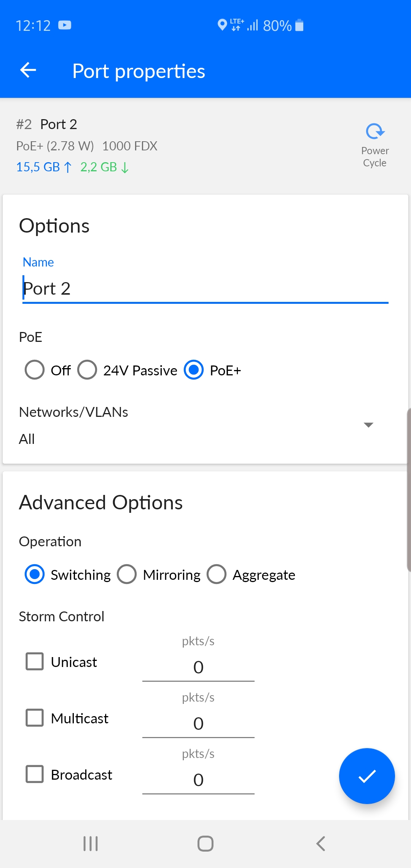Enable Unicast storm control checkbox

pyautogui.click(x=35, y=662)
